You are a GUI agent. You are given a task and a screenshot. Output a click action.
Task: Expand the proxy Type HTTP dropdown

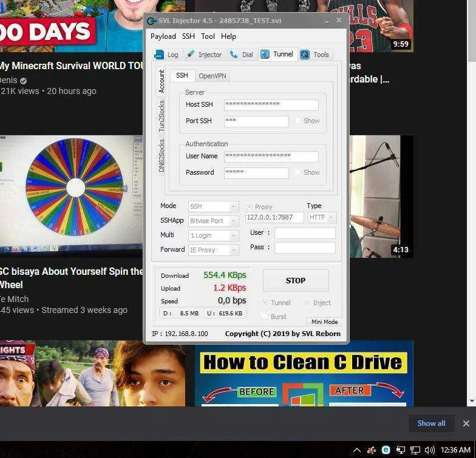pos(322,217)
